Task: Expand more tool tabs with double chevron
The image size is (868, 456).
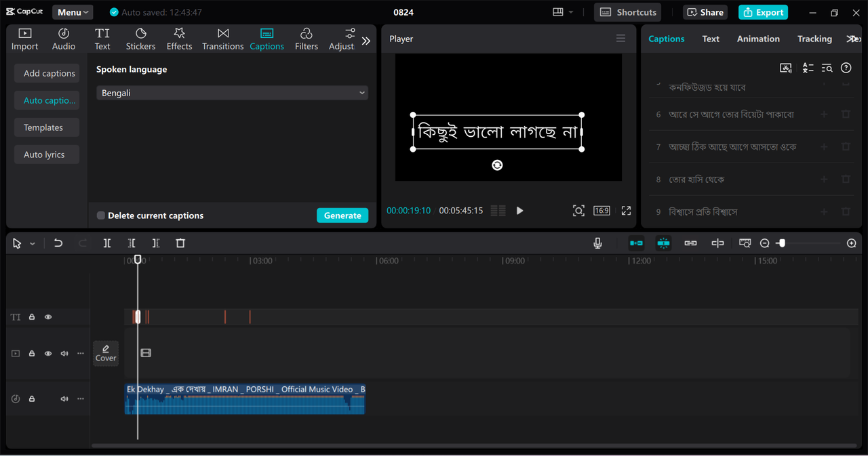Action: (x=366, y=41)
